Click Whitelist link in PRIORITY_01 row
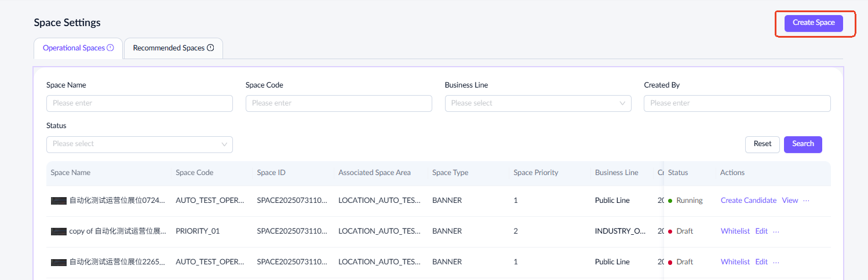Viewport: 868px width, 280px height. (735, 231)
